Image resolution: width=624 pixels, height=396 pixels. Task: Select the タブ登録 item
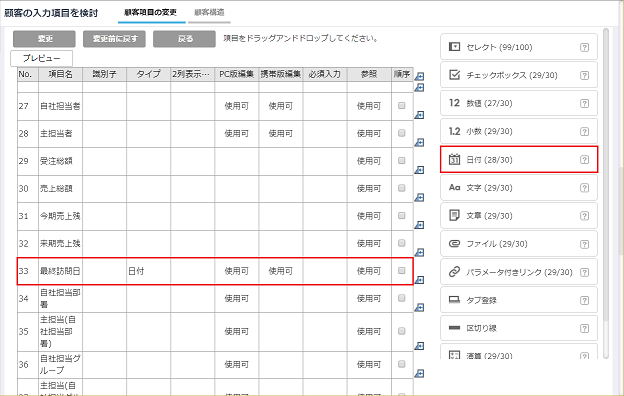click(519, 300)
